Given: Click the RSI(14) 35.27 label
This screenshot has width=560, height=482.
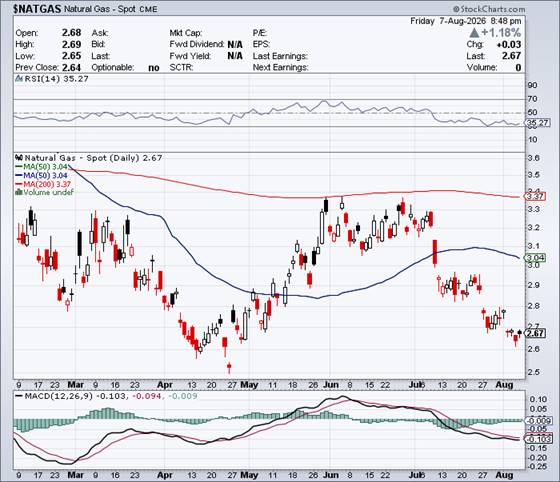Looking at the screenshot, I should (x=56, y=79).
